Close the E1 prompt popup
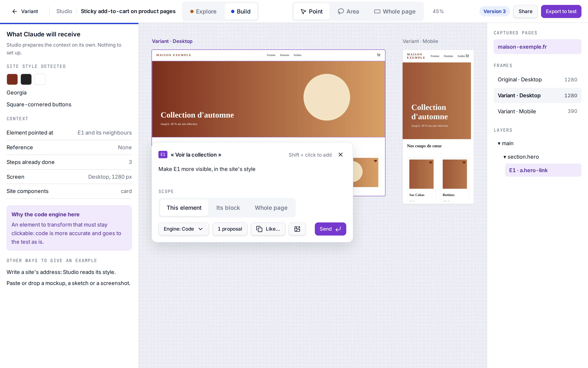Screen dimensions: 588x368 [x=340, y=155]
